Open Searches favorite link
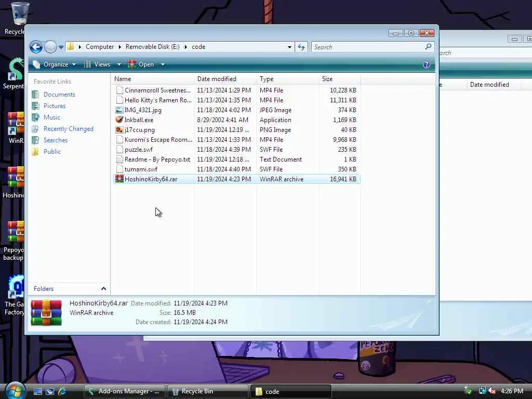This screenshot has width=532, height=399. tap(55, 140)
